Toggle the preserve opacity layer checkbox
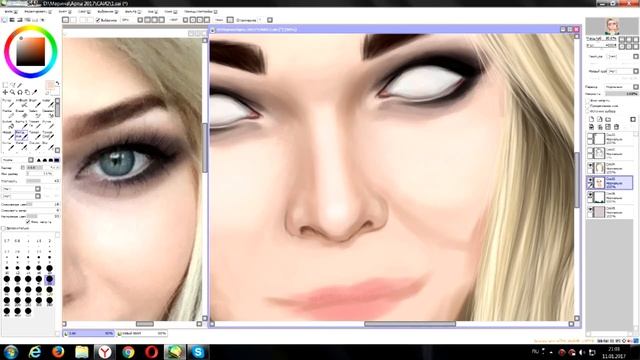The image size is (640, 360). pyautogui.click(x=588, y=100)
